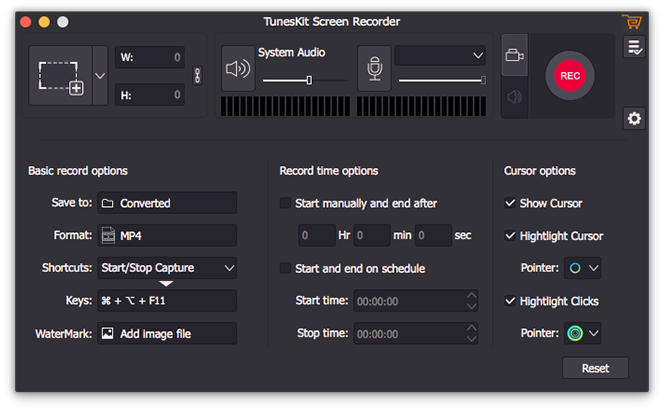Click the Basic record options heading

coord(78,171)
